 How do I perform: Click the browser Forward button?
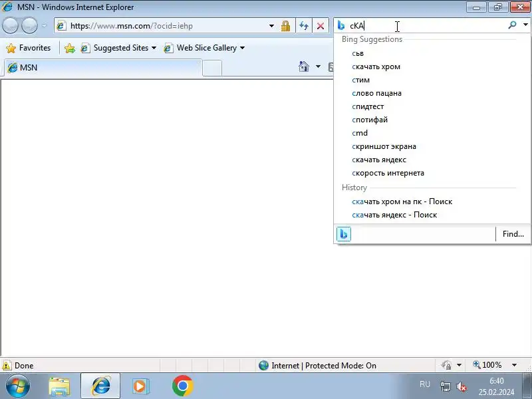tap(29, 25)
